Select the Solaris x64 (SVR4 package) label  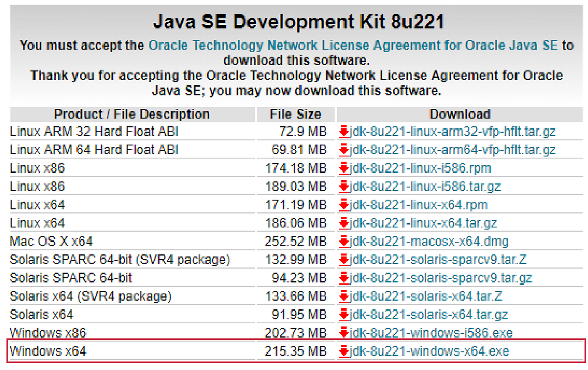[91, 296]
